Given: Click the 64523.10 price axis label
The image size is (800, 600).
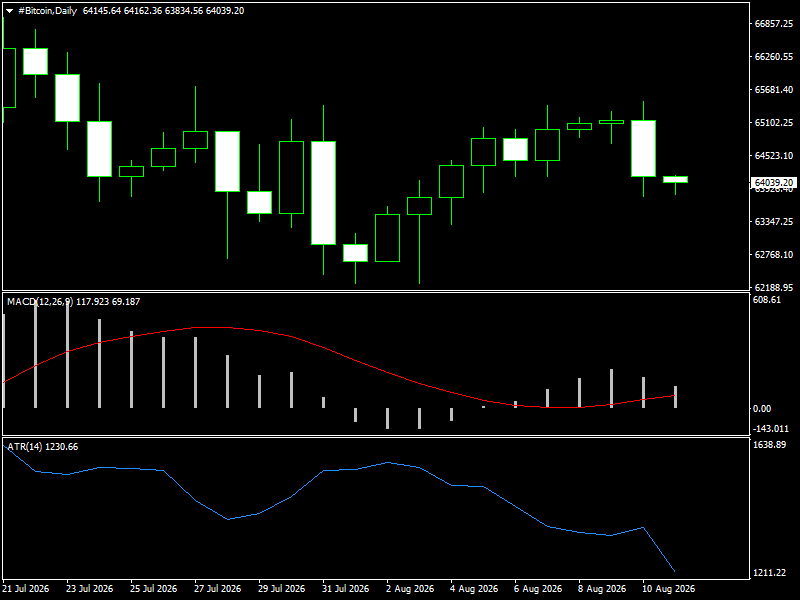Looking at the screenshot, I should click(773, 156).
